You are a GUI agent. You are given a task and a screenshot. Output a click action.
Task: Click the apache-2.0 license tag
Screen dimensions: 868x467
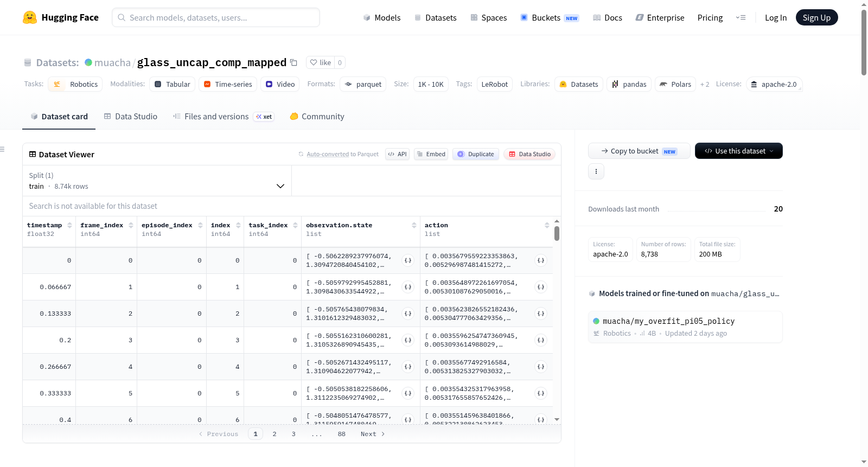click(x=774, y=84)
